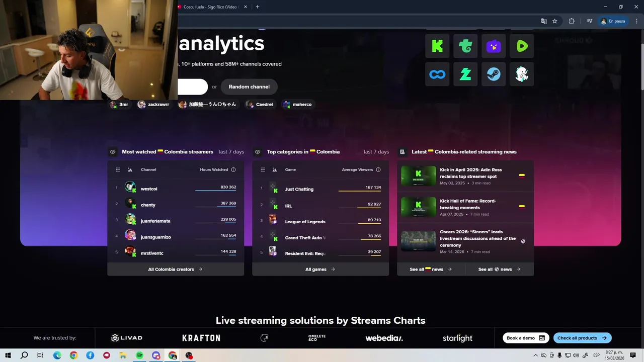Open the IRL category row
The width and height of the screenshot is (644, 362).
tap(320, 205)
